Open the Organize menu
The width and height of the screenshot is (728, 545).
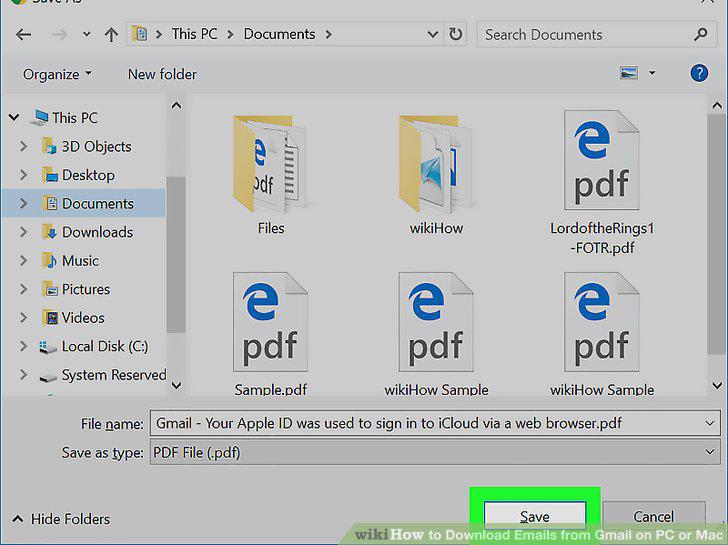57,74
